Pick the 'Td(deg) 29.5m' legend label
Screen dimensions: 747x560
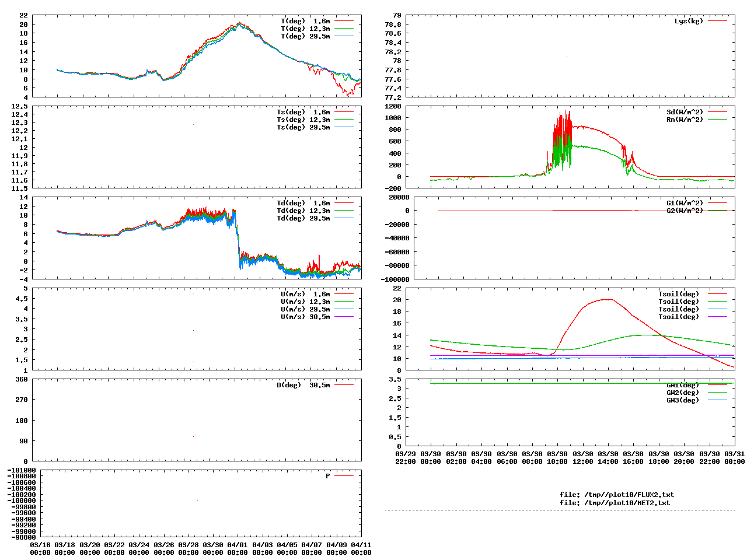303,218
